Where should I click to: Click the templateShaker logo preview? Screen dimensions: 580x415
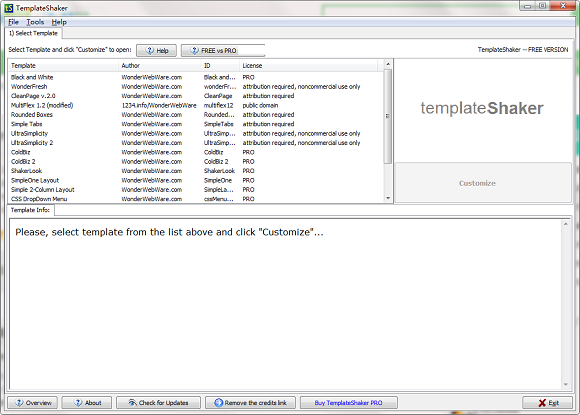[x=482, y=108]
